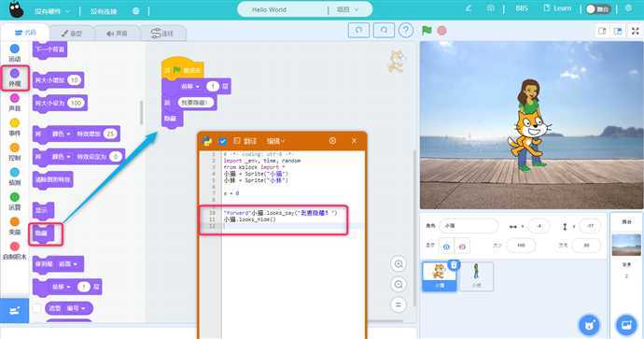
Task: Click the red stop button
Action: point(441,31)
